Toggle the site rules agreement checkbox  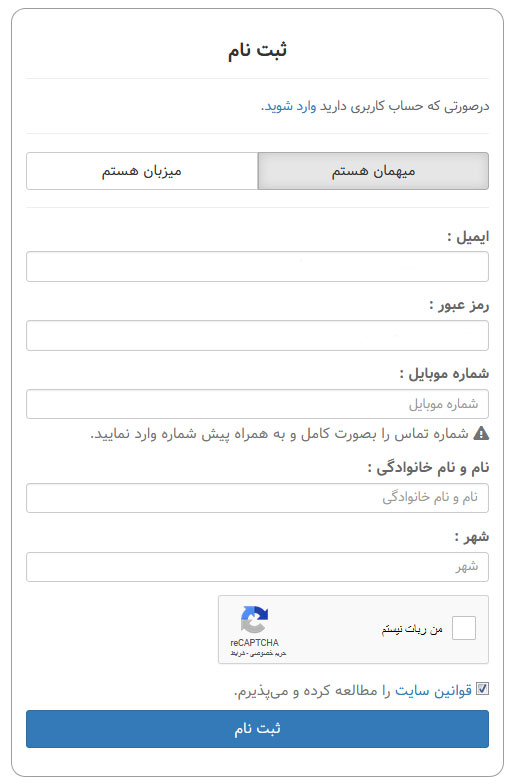482,689
